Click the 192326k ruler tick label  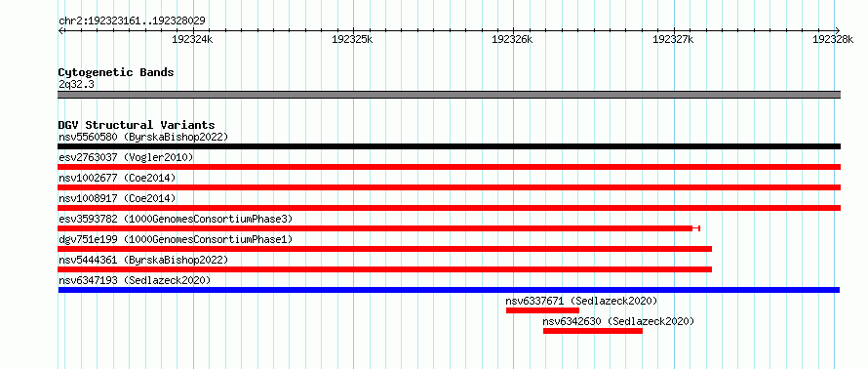[513, 39]
